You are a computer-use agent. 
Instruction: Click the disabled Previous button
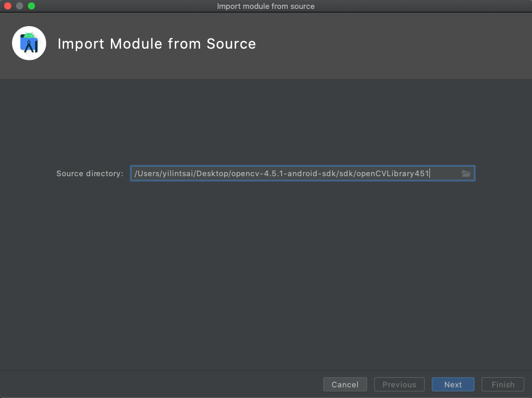pyautogui.click(x=399, y=384)
